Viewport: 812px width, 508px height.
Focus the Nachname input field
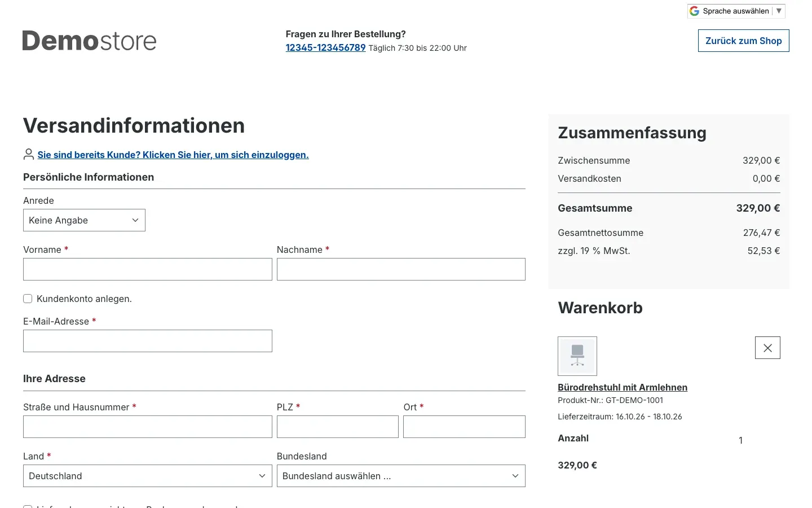point(401,269)
